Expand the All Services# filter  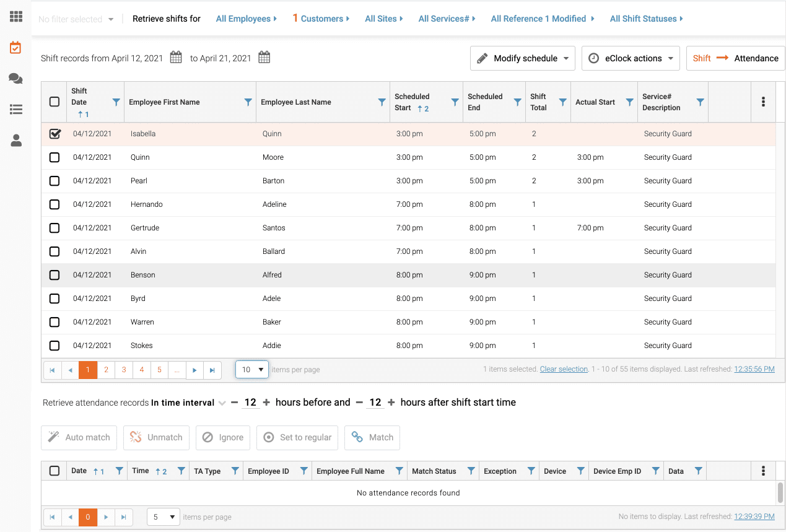(x=447, y=19)
